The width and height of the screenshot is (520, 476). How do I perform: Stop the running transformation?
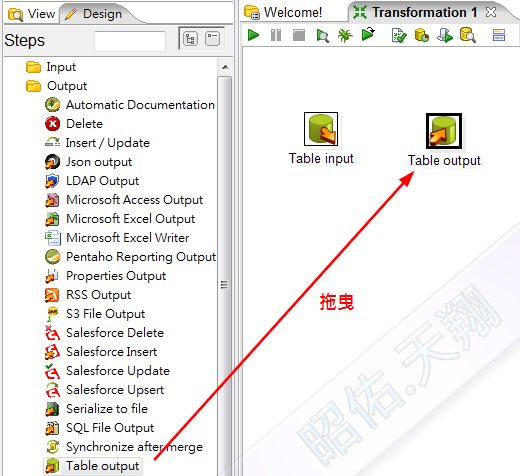299,35
